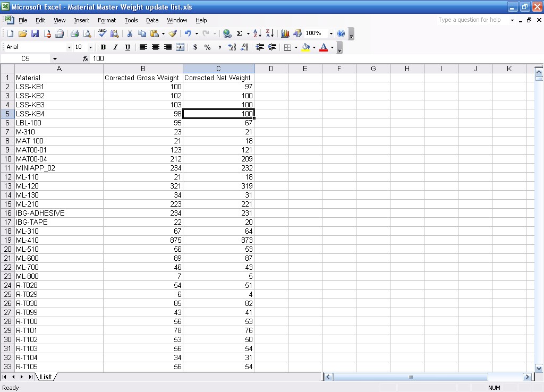This screenshot has height=392, width=544.
Task: Apply the yellow Fill Color swatch
Action: point(305,47)
